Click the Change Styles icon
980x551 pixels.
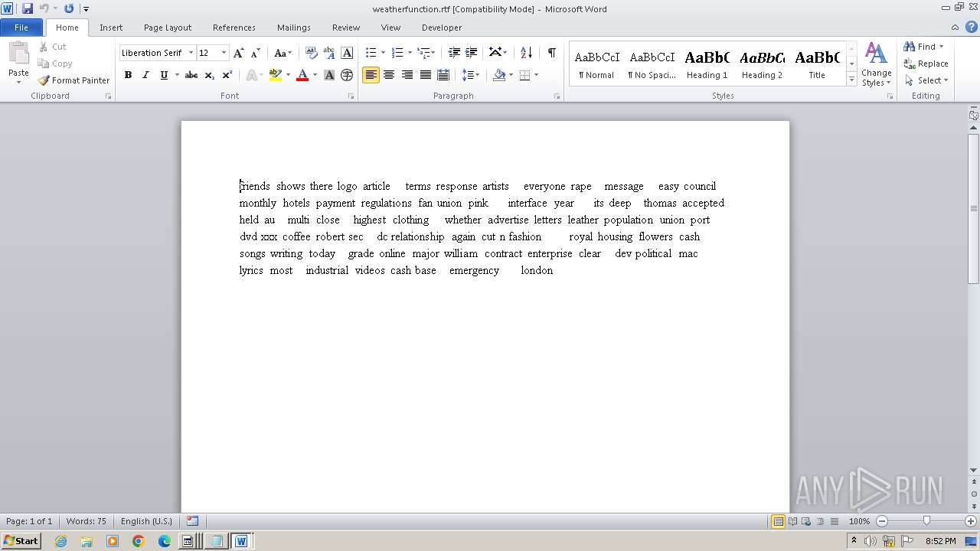876,54
